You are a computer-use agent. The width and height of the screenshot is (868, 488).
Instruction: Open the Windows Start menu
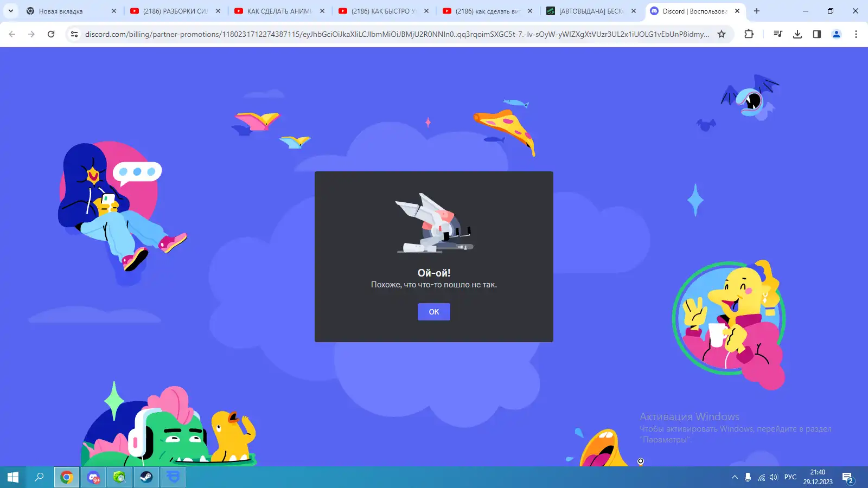coord(13,477)
